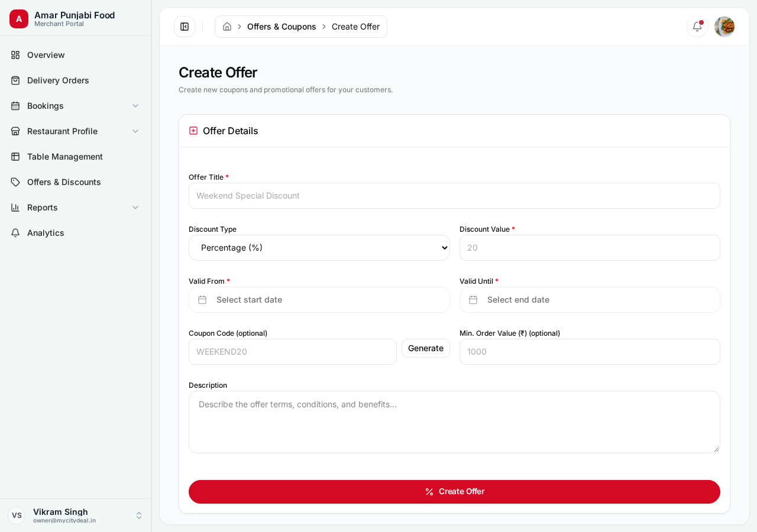
Task: Focus the Description text area
Action: [x=454, y=422]
